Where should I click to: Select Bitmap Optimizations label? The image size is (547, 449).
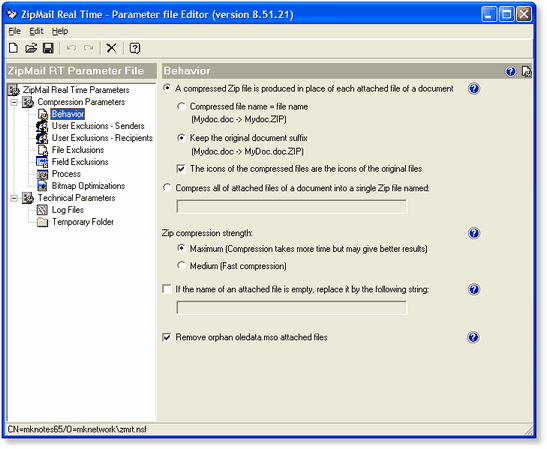tap(88, 186)
